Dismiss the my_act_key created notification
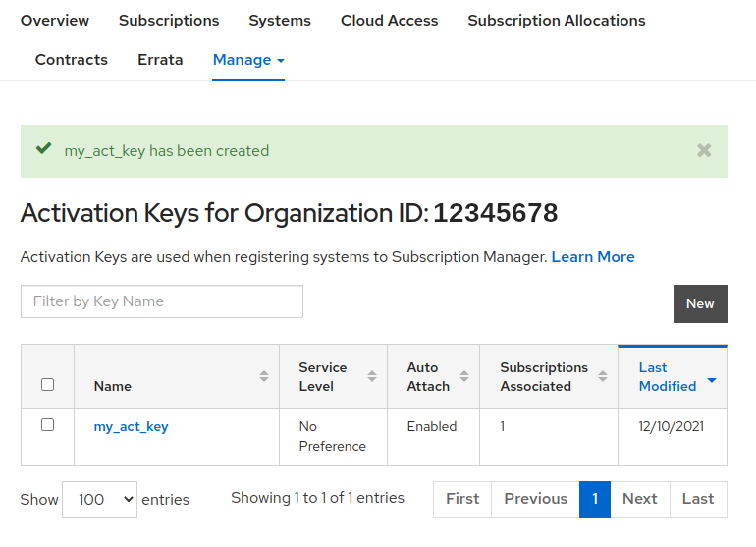The width and height of the screenshot is (756, 547). tap(704, 150)
